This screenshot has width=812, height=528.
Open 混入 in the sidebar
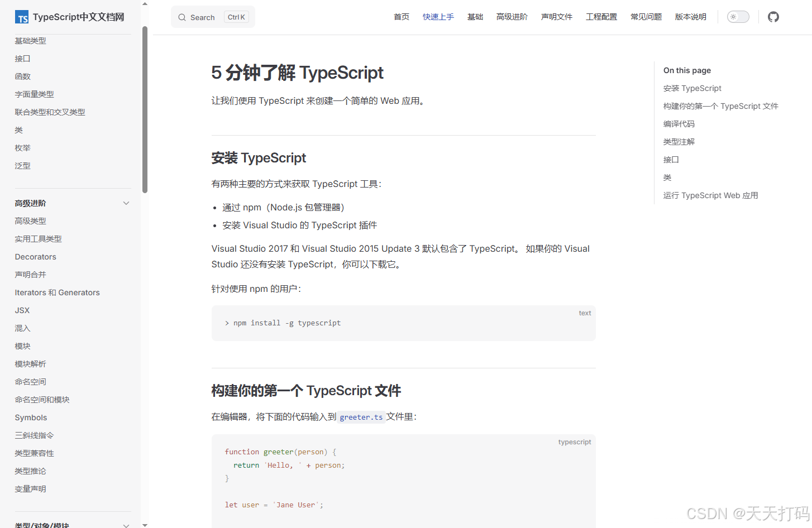[23, 328]
